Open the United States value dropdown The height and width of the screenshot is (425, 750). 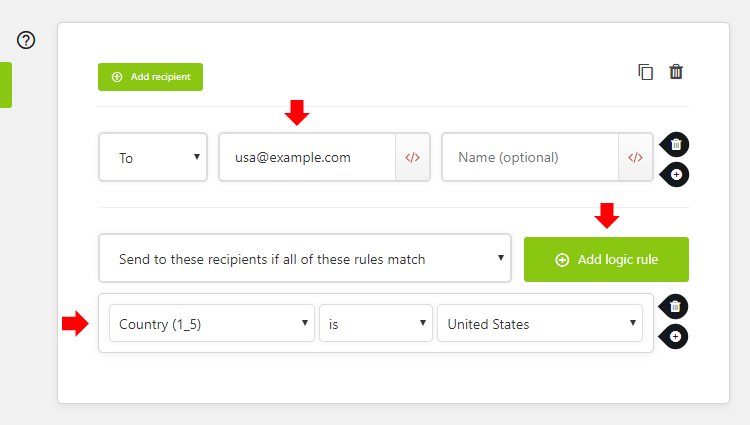click(x=540, y=323)
